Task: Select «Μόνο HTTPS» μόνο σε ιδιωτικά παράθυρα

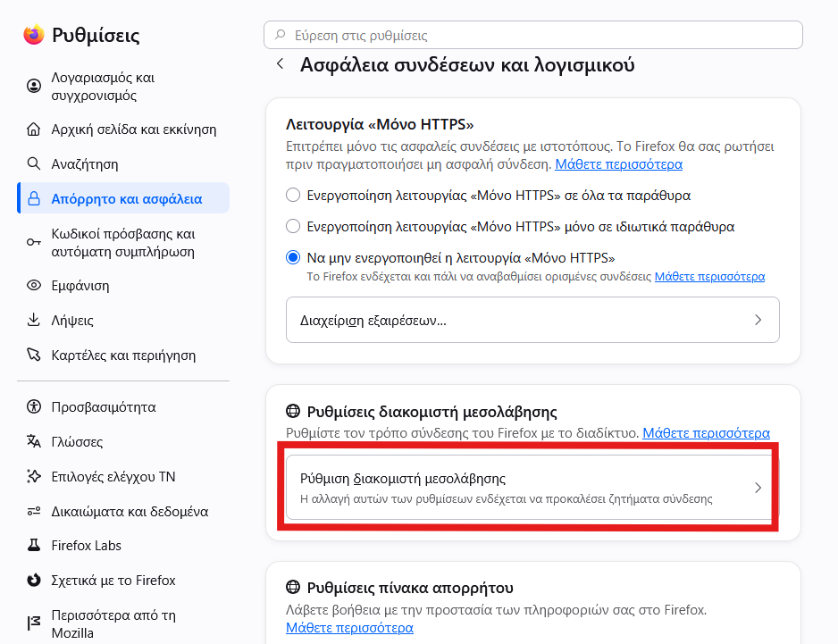Action: (293, 226)
